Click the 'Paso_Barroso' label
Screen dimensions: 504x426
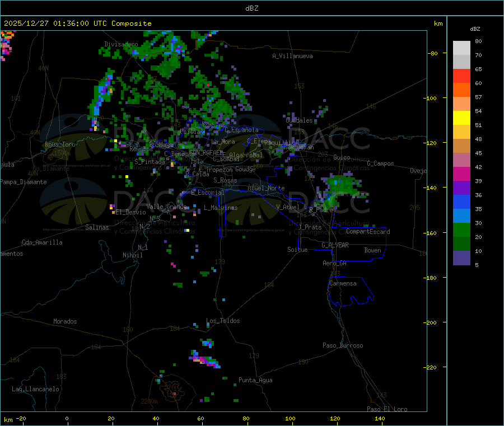tap(343, 346)
